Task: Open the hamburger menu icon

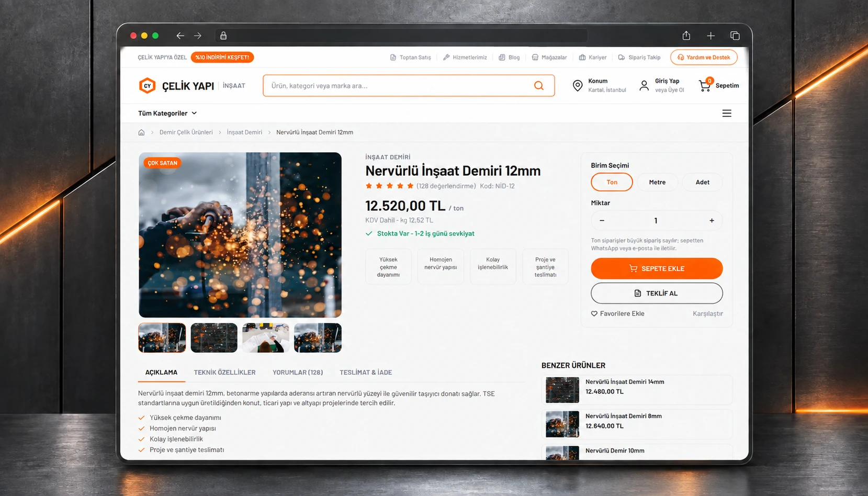Action: click(727, 113)
